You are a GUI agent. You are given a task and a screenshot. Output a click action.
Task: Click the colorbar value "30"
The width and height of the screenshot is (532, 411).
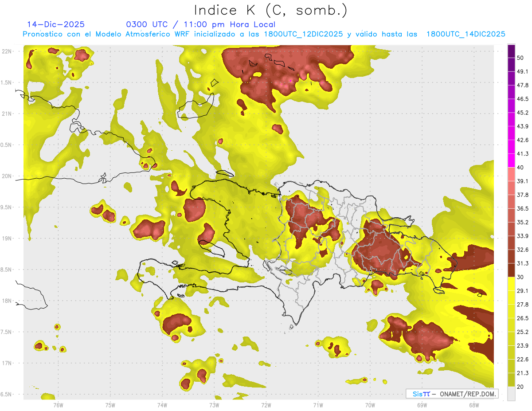(520, 277)
